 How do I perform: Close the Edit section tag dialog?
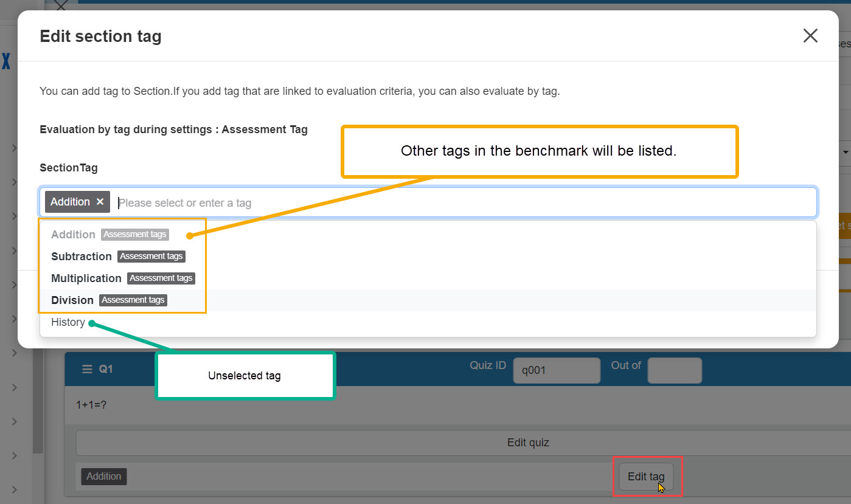[810, 36]
